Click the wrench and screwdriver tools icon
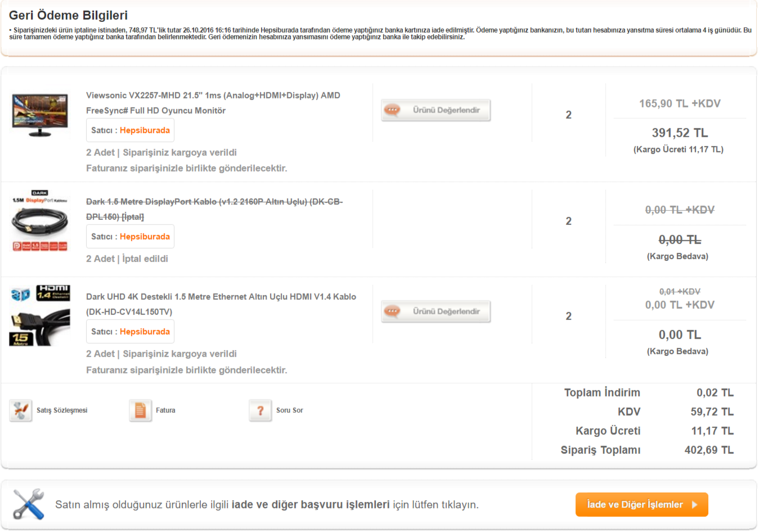 (29, 504)
